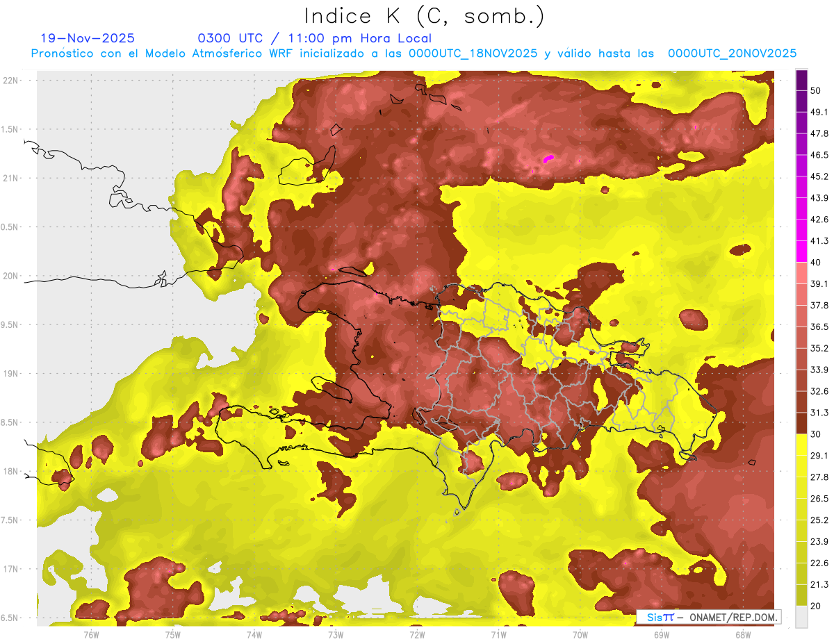Select the date text '19-Nov-2025'

88,38
